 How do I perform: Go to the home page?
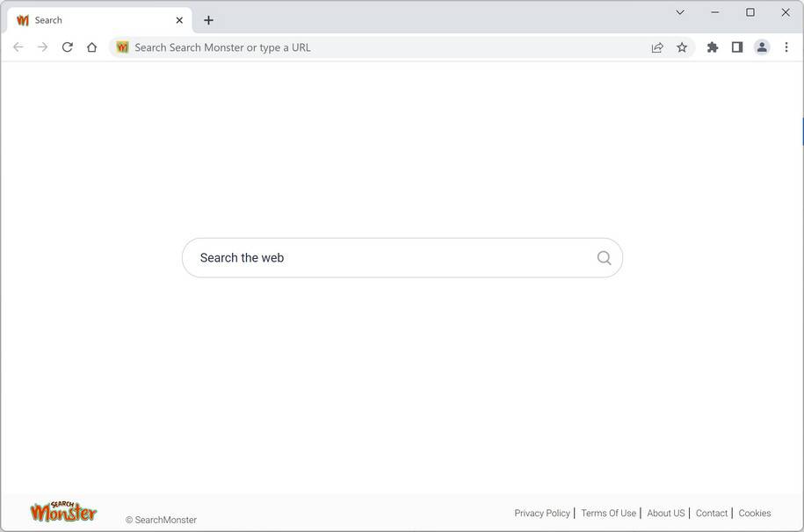coord(91,47)
